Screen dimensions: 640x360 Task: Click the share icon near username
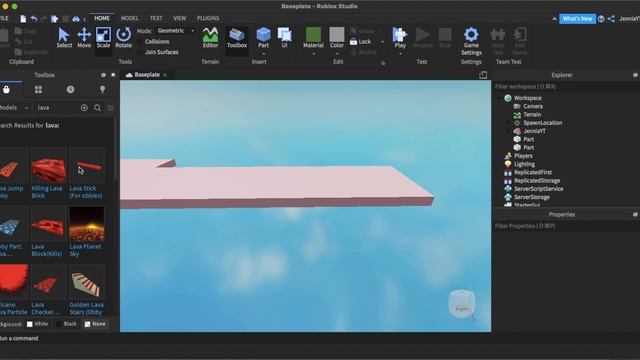tap(611, 19)
